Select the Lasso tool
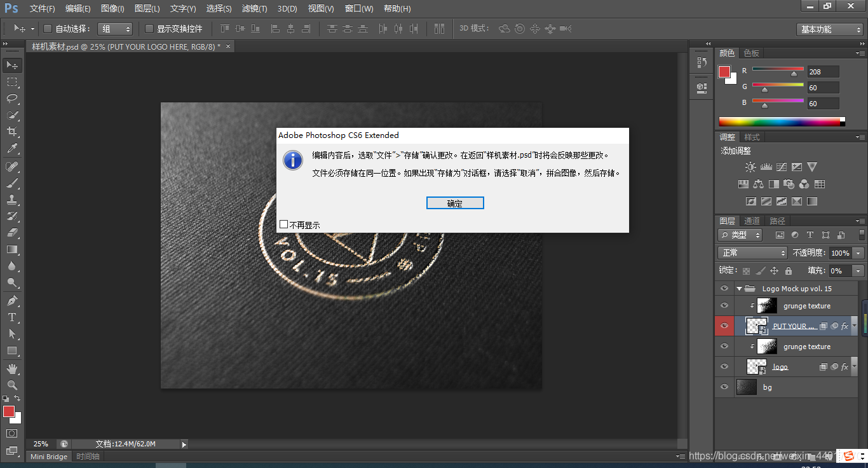The height and width of the screenshot is (468, 868). (x=12, y=99)
